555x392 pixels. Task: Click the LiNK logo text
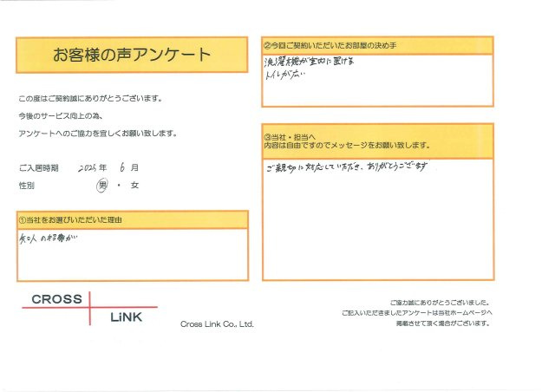(126, 317)
